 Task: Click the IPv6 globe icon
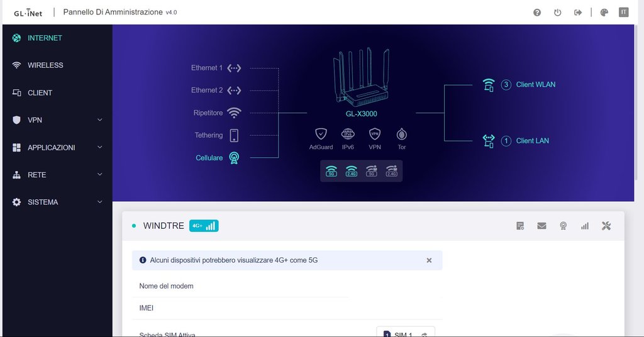(x=348, y=134)
